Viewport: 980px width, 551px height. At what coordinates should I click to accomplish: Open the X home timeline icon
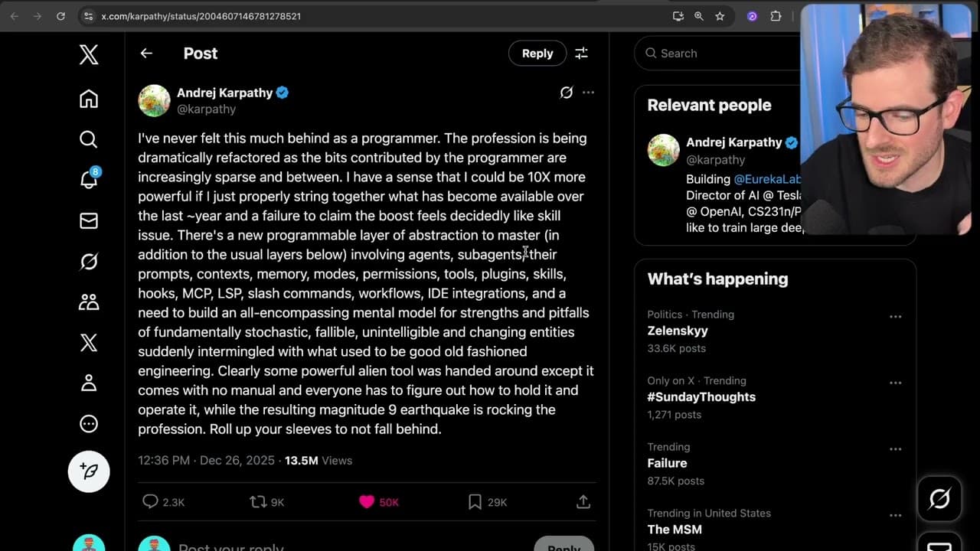tap(89, 99)
